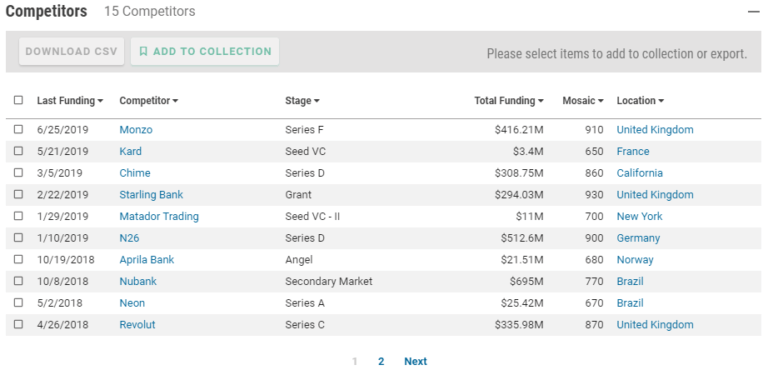
Task: Sort by the Location column header
Action: click(x=640, y=101)
